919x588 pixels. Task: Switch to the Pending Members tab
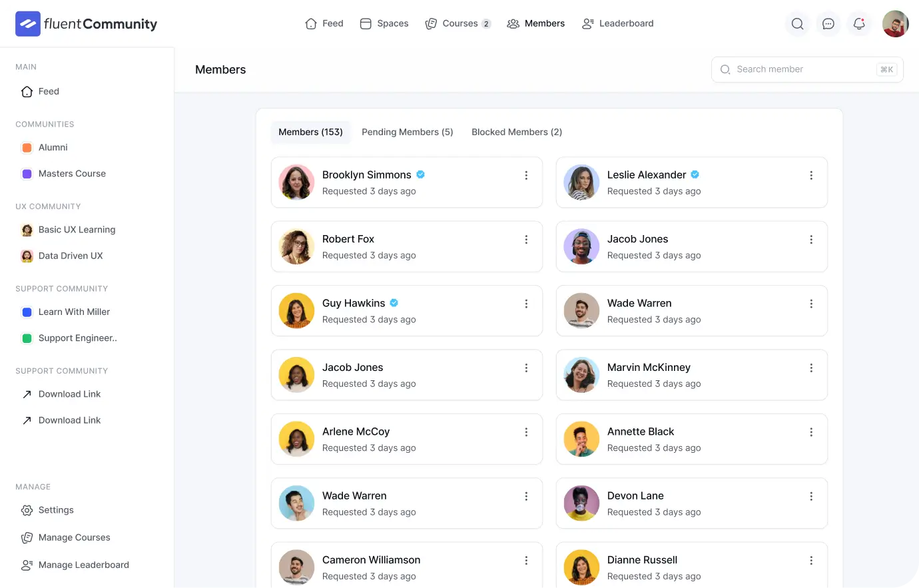[x=407, y=132]
